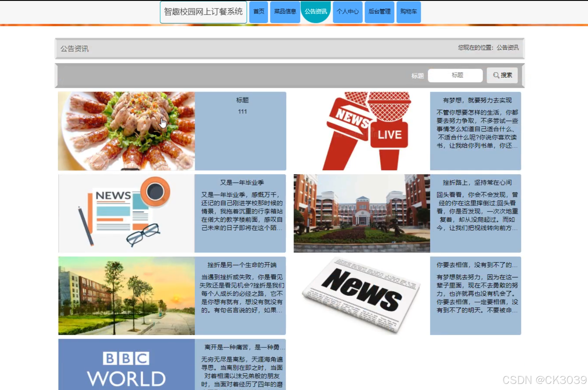Screen dimensions: 588x390
Task: Open the article 有梦想，就要努力去实现
Action: coord(477,100)
